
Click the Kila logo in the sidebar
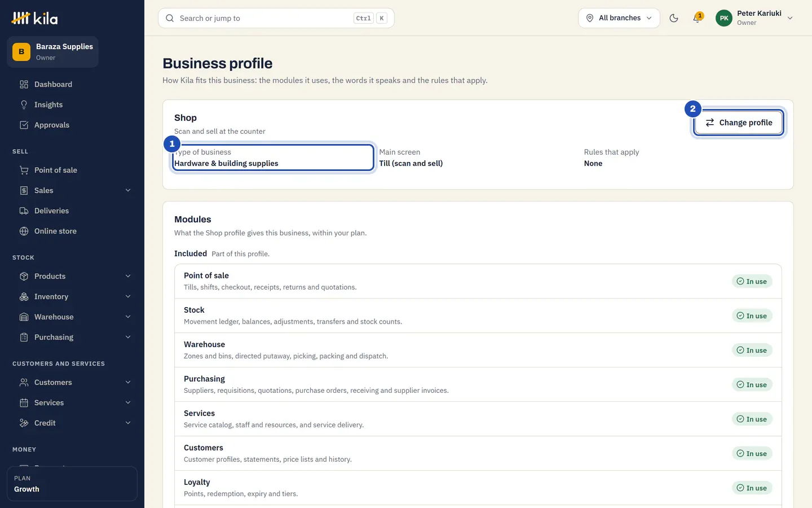click(34, 18)
